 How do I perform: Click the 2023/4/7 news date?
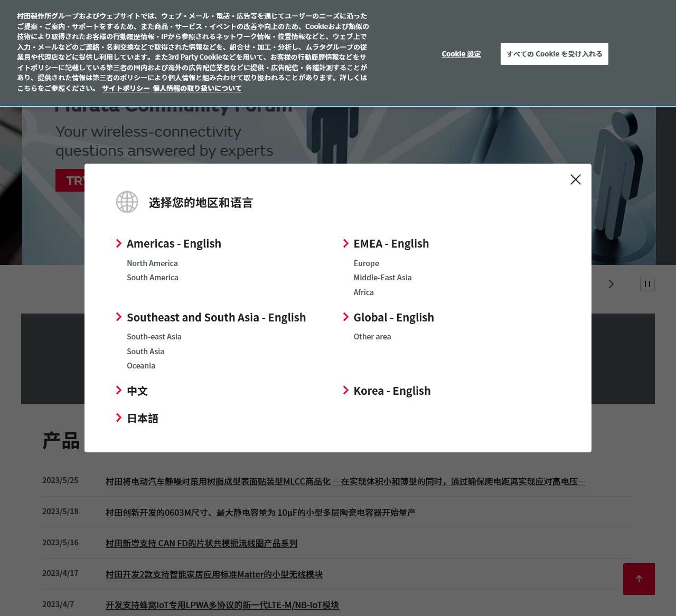(58, 604)
